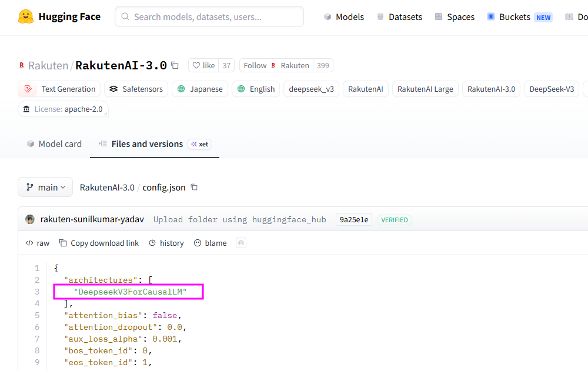Open the apache-2.0 license tag

63,109
